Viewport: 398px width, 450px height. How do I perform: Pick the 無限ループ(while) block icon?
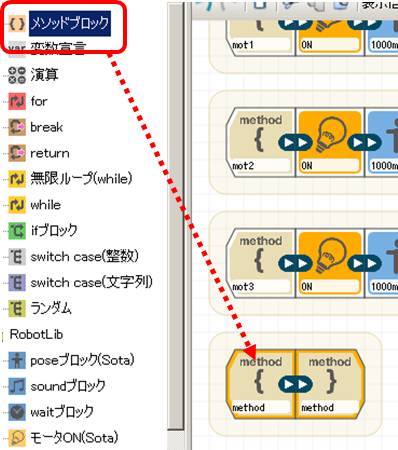(x=17, y=179)
